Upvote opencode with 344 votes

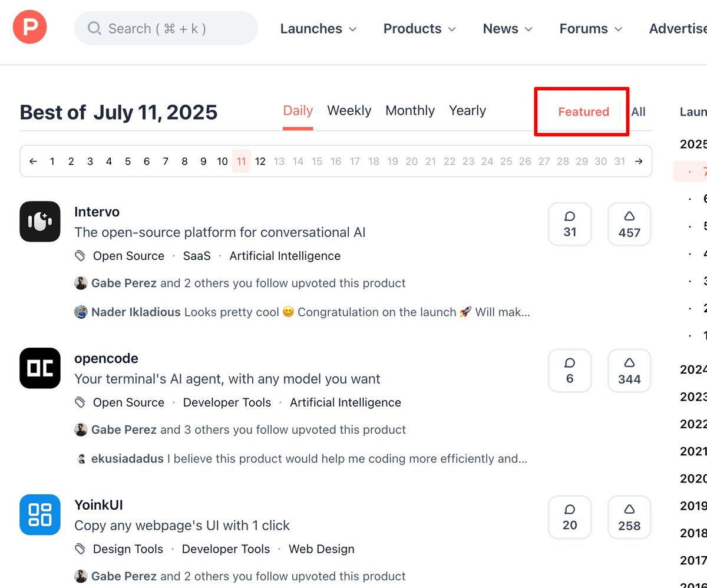(x=629, y=371)
